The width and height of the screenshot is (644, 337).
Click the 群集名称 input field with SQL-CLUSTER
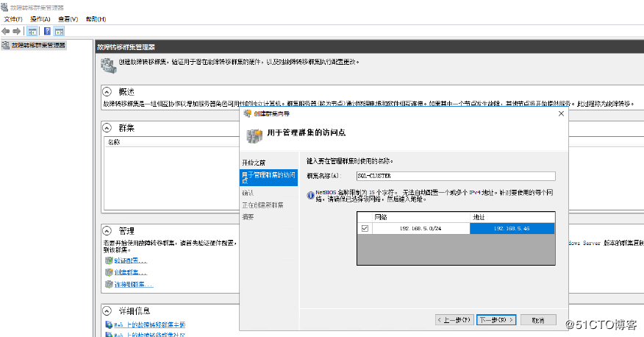(456, 176)
